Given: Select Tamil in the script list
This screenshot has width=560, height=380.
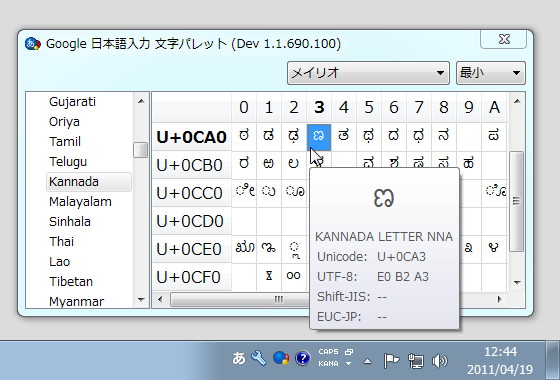Looking at the screenshot, I should click(x=65, y=142).
